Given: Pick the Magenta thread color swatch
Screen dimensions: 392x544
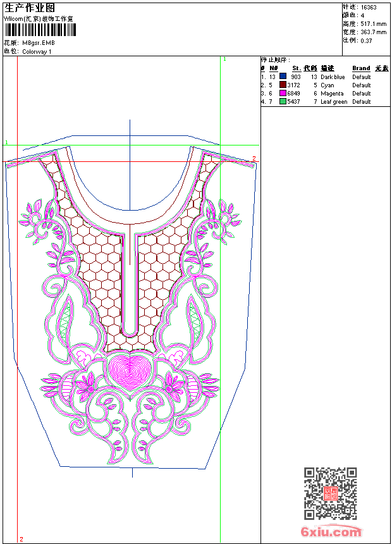Looking at the screenshot, I should 283,93.
